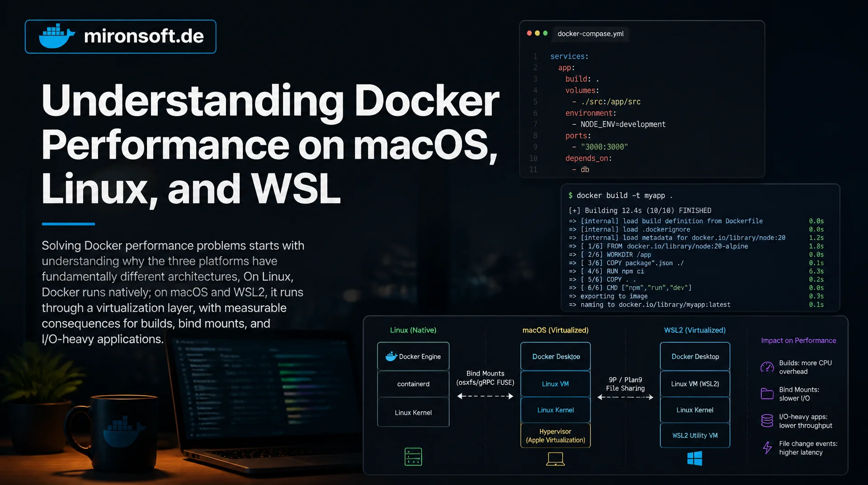
Task: Click the Docker whale logo beside mironsoft.de
Action: pos(57,36)
